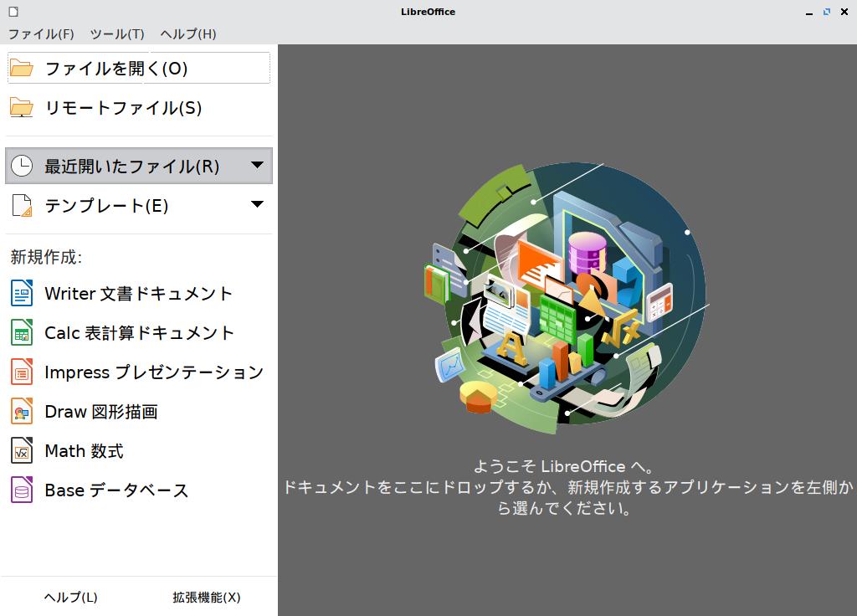Click the 拡張機能(X) button
Screen dimensions: 857x616
coord(207,597)
